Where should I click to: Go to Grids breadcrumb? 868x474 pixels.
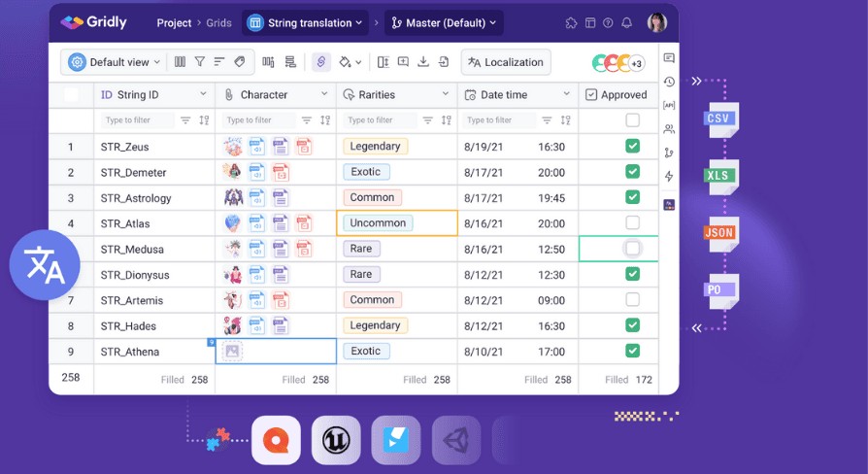(218, 23)
